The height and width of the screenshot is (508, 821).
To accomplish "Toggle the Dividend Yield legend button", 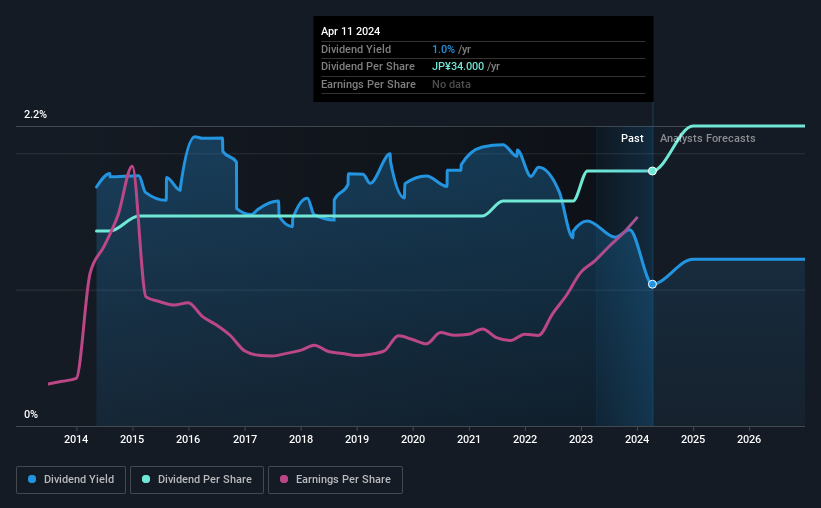I will pos(71,480).
